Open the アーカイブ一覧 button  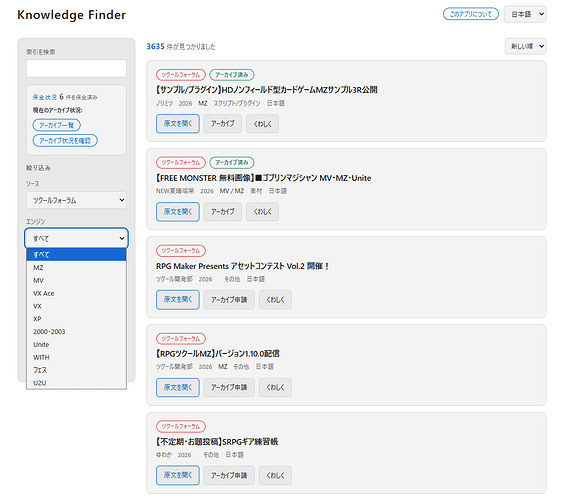click(57, 125)
